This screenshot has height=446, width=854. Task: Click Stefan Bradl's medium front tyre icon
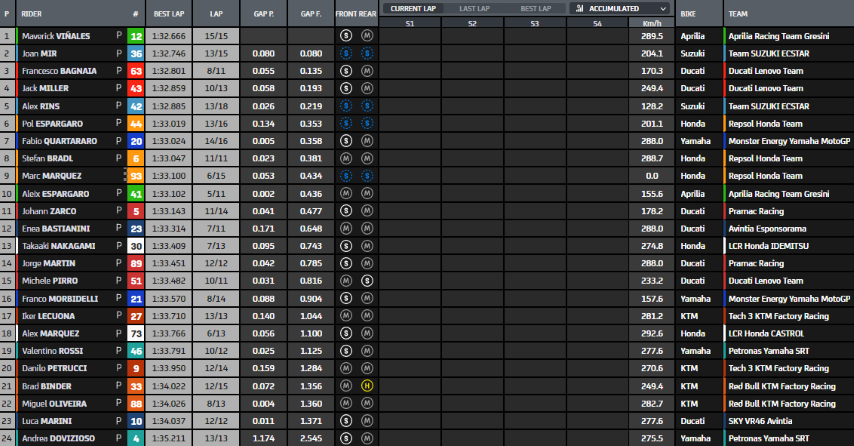(x=346, y=158)
